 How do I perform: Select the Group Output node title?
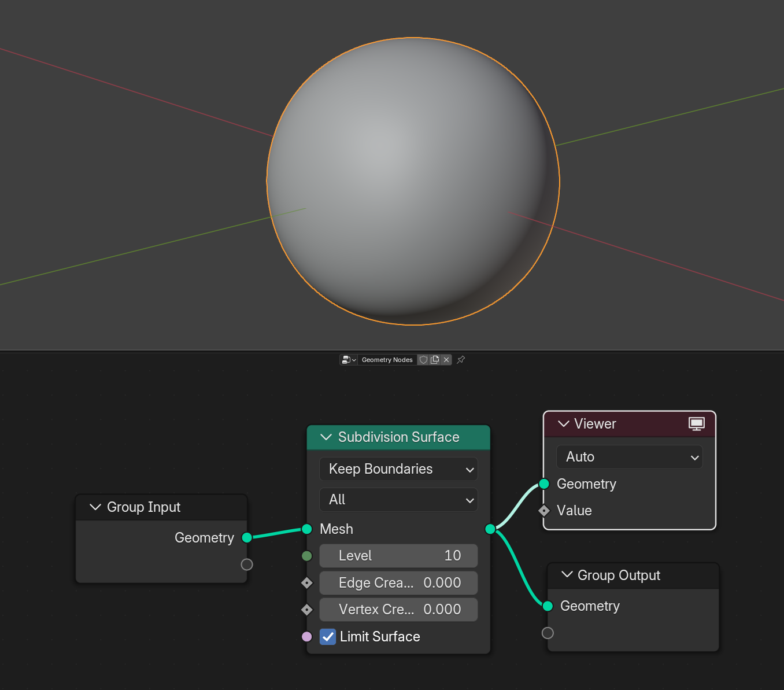(x=619, y=575)
